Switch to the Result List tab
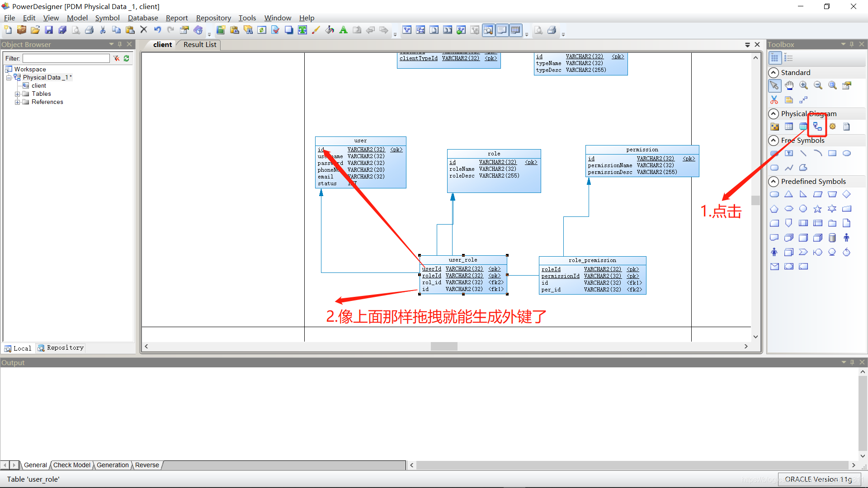The height and width of the screenshot is (488, 868). (x=200, y=45)
